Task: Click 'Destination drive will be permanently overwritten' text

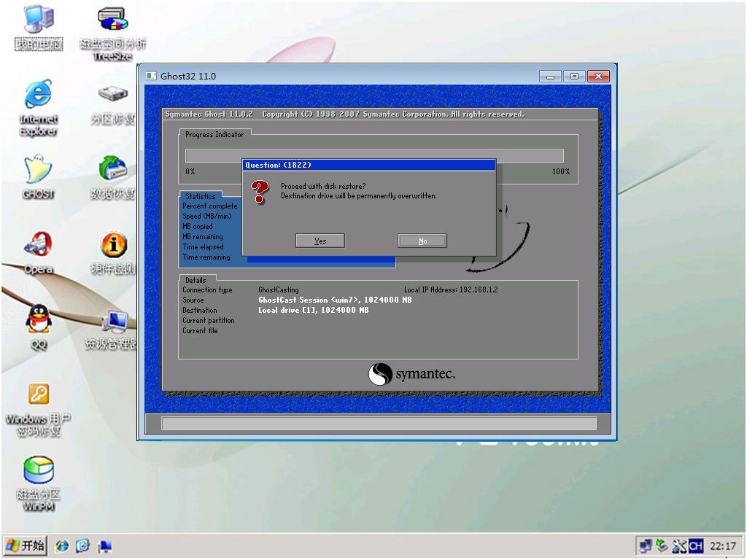Action: (358, 195)
